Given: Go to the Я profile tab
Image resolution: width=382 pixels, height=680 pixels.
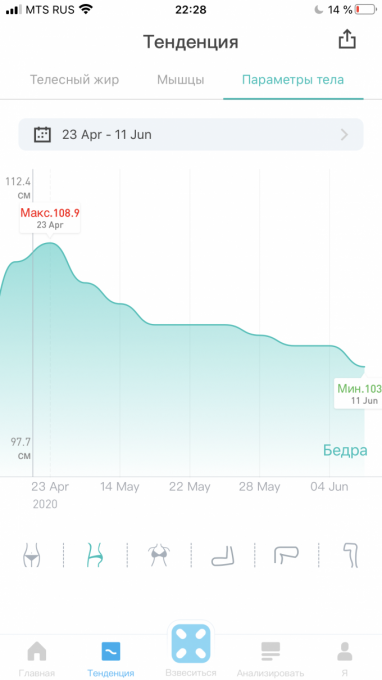Looking at the screenshot, I should click(345, 659).
